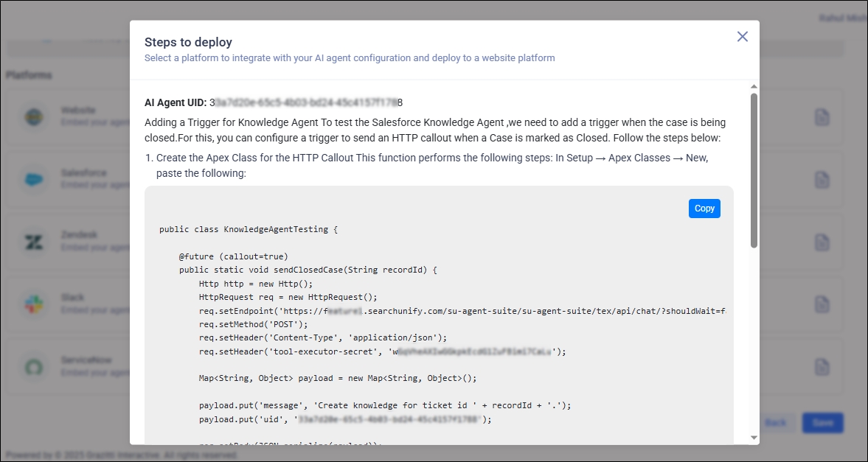Click the scrollbar down arrow in dialog
This screenshot has height=462, width=868.
[x=754, y=438]
